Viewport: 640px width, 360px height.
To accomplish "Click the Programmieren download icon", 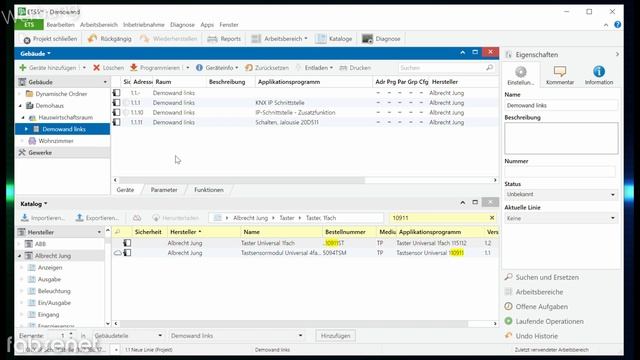I will point(133,68).
